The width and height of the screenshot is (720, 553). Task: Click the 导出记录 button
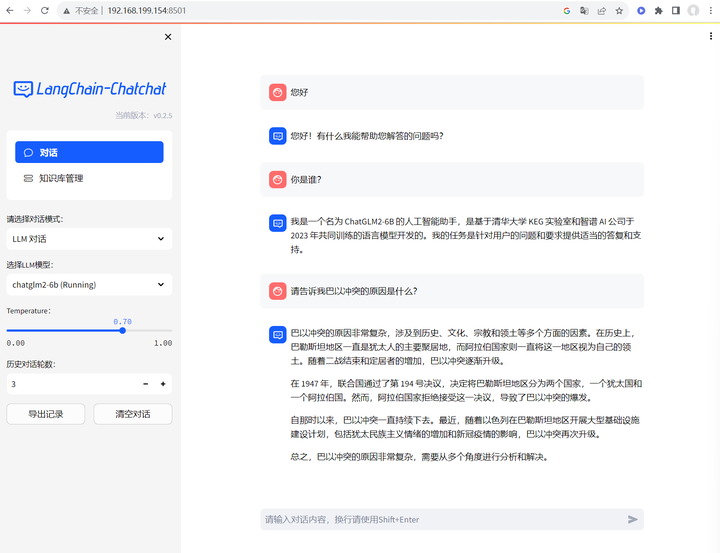[45, 414]
